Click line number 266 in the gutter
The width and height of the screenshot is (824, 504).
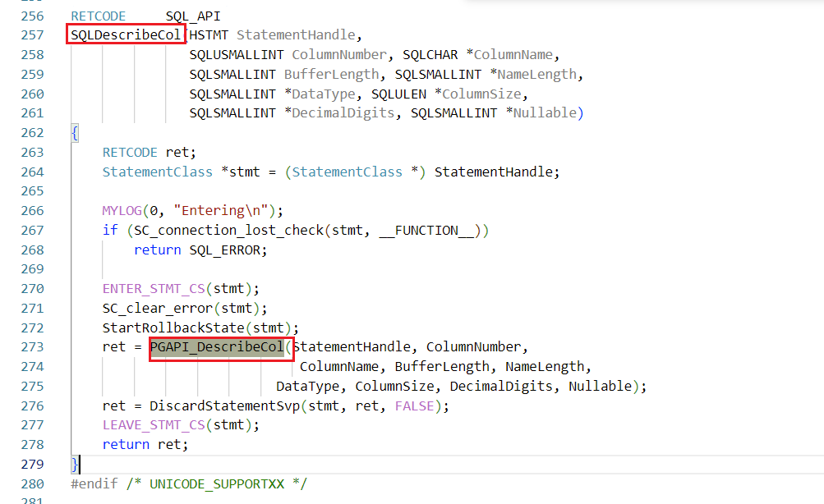(33, 211)
